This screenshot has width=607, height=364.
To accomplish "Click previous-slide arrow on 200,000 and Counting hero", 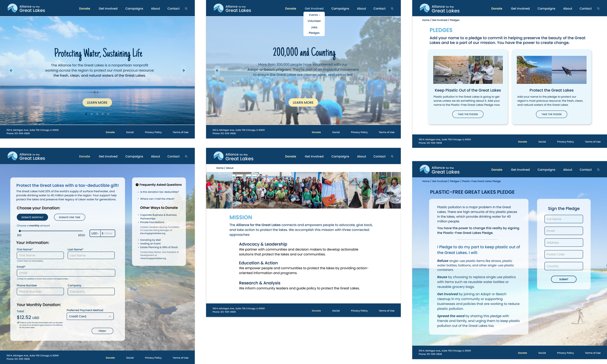I will pyautogui.click(x=217, y=70).
